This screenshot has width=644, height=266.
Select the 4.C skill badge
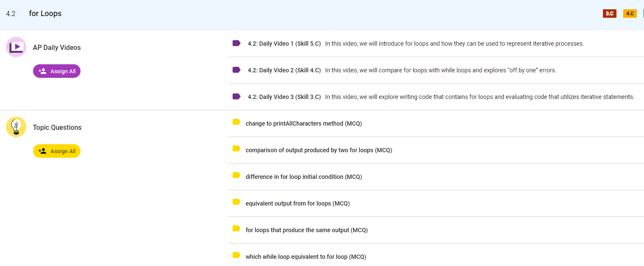click(630, 14)
